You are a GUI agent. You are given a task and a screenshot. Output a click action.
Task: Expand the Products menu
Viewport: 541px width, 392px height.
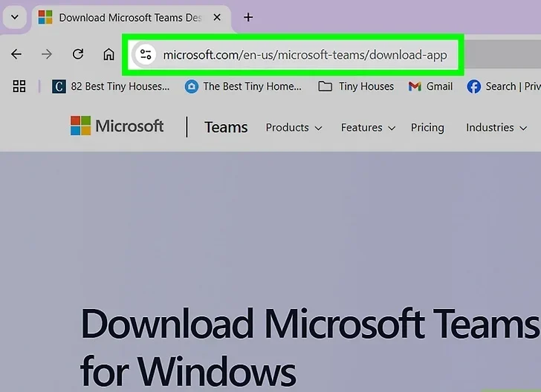[x=294, y=128]
